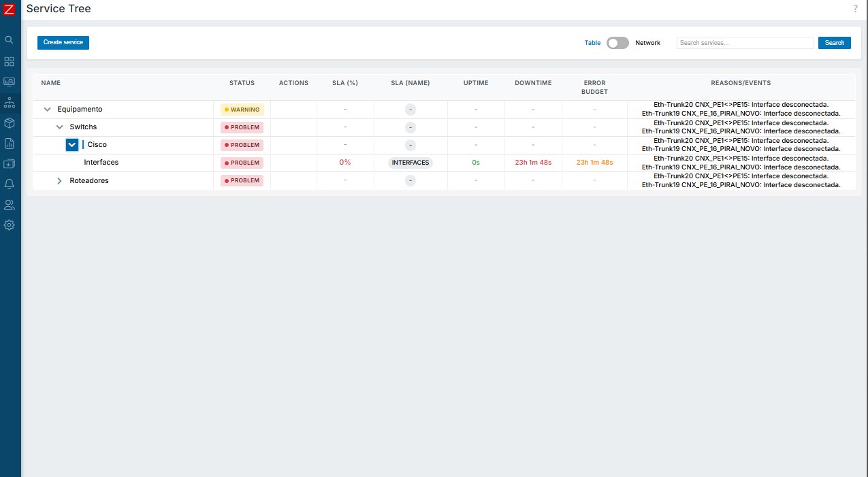This screenshot has width=868, height=477.
Task: Click the red 23h 1m 48s downtime value
Action: [533, 163]
